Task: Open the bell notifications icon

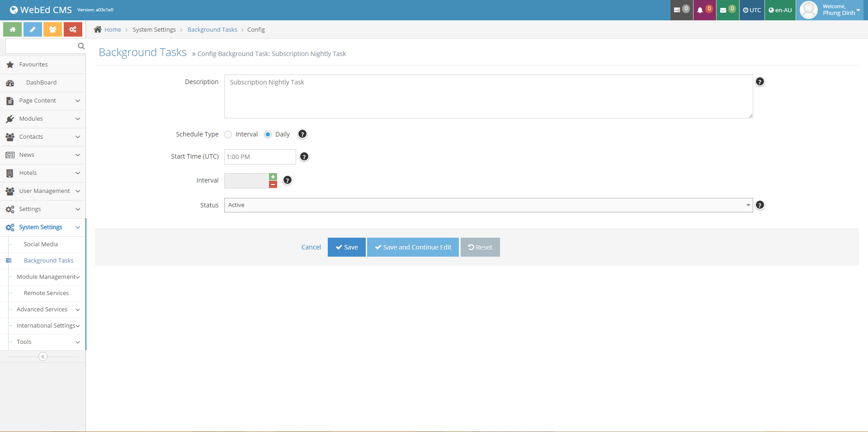Action: (x=700, y=10)
